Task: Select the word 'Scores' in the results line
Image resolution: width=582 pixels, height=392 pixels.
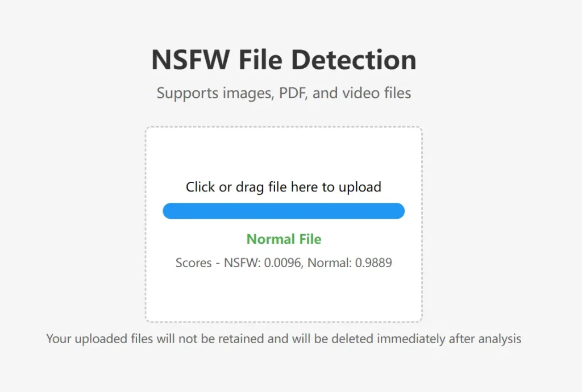Action: tap(193, 262)
